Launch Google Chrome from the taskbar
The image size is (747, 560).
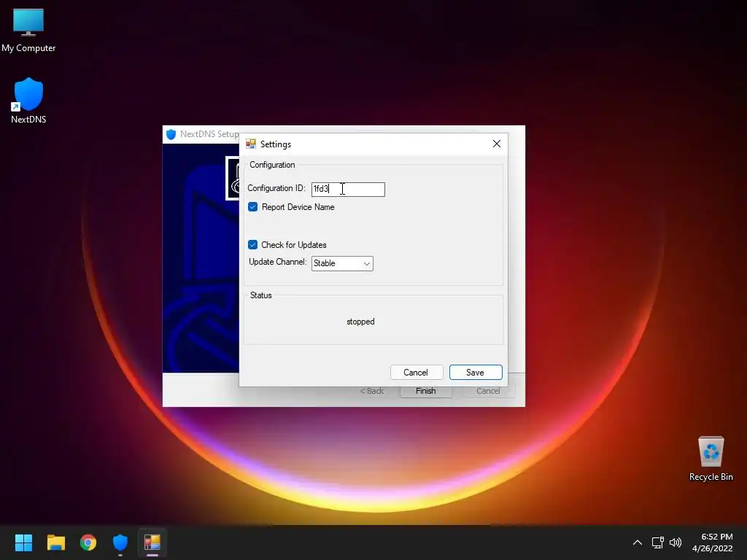click(x=88, y=542)
